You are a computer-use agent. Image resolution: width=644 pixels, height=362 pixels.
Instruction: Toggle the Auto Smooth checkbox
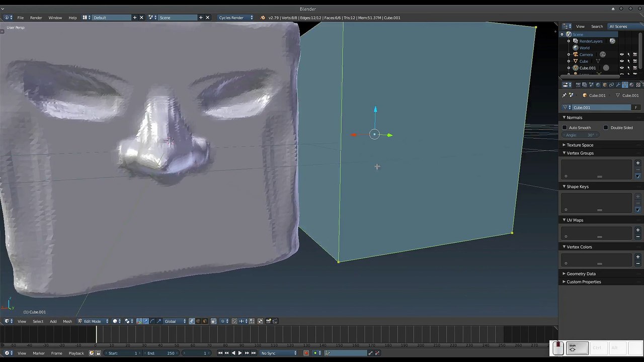click(x=565, y=128)
